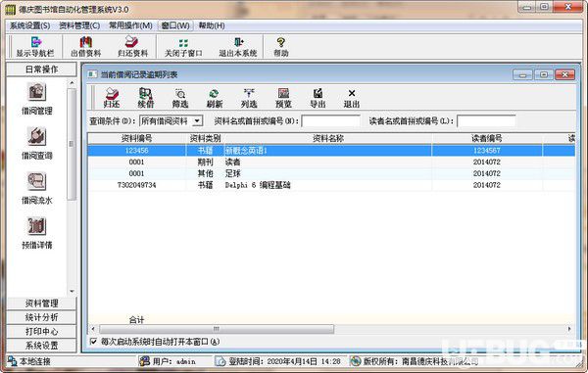Switch to 打印中心 sidebar group

pyautogui.click(x=41, y=332)
